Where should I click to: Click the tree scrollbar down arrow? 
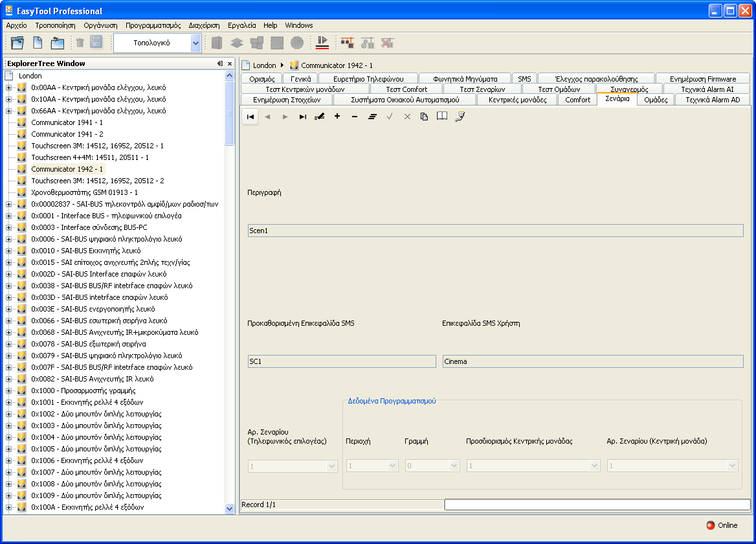click(x=230, y=508)
